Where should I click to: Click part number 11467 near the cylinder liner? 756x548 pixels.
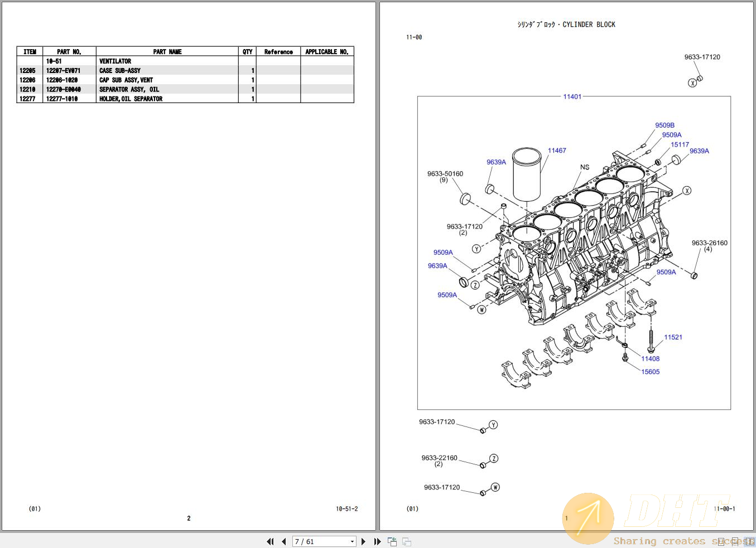tap(557, 151)
